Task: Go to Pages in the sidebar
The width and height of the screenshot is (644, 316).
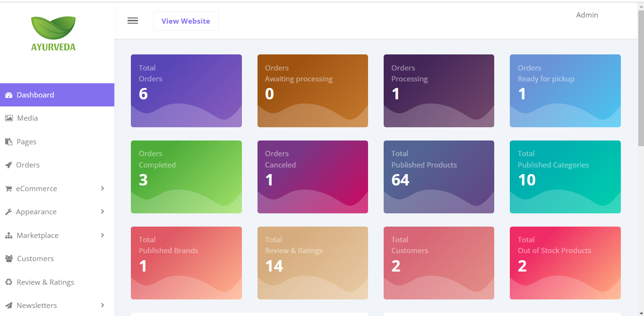Action: pos(26,142)
